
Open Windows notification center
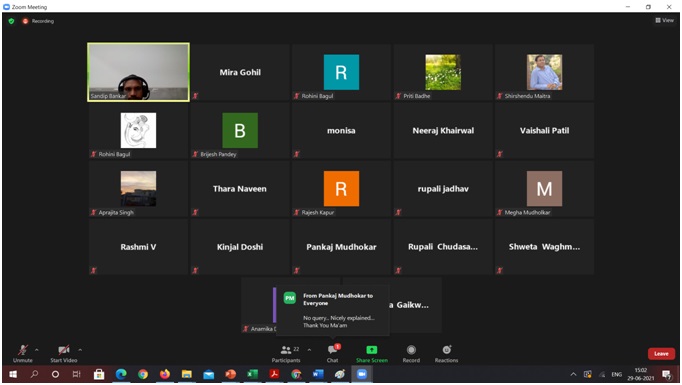[x=666, y=374]
